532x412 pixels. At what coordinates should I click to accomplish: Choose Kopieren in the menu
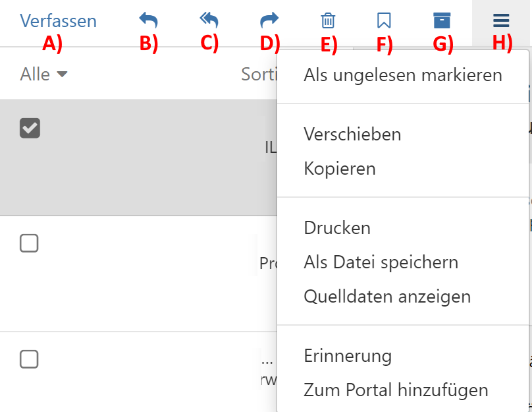340,169
